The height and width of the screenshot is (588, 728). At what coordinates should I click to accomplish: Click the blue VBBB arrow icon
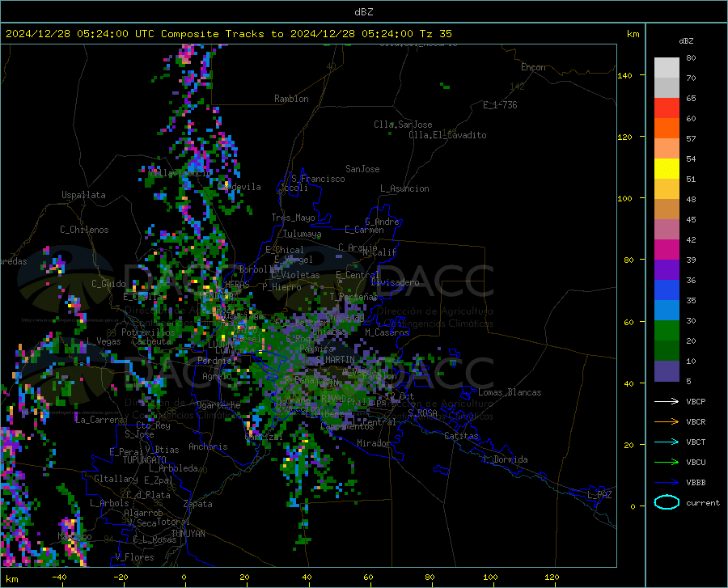[x=667, y=483]
